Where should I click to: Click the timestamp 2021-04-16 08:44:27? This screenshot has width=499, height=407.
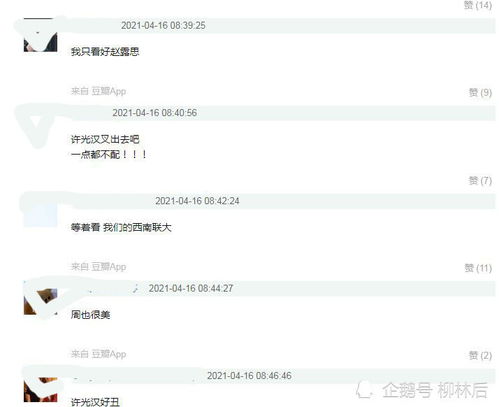click(191, 288)
